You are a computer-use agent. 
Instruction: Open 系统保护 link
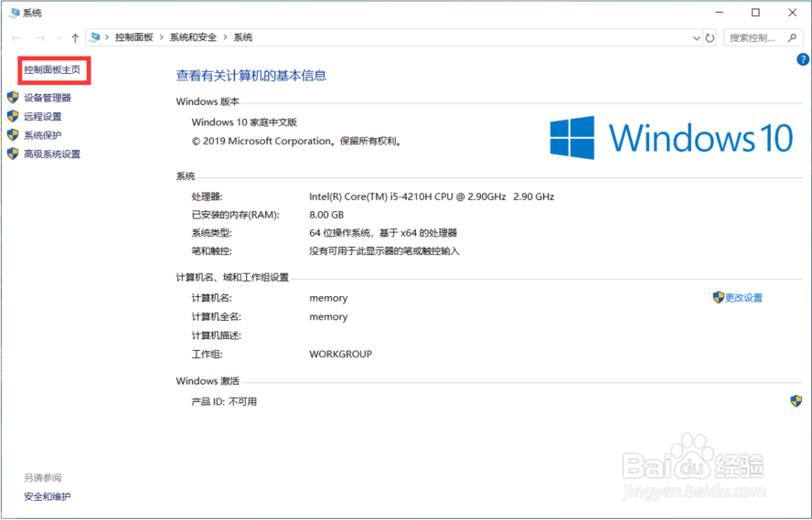(43, 135)
